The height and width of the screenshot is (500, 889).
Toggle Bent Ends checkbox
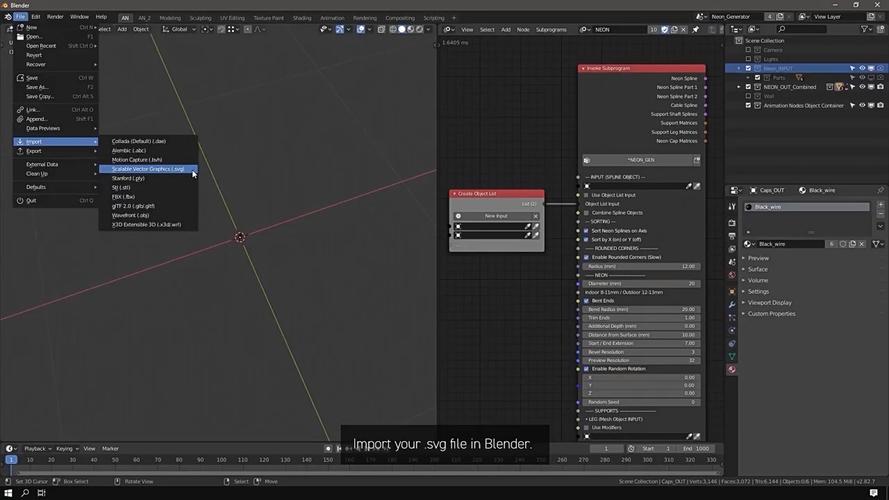point(586,300)
